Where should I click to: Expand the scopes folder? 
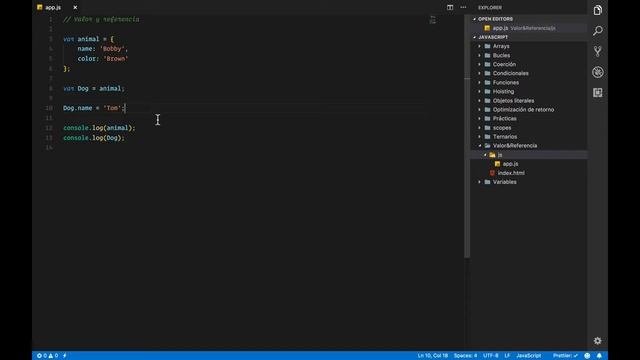point(502,128)
